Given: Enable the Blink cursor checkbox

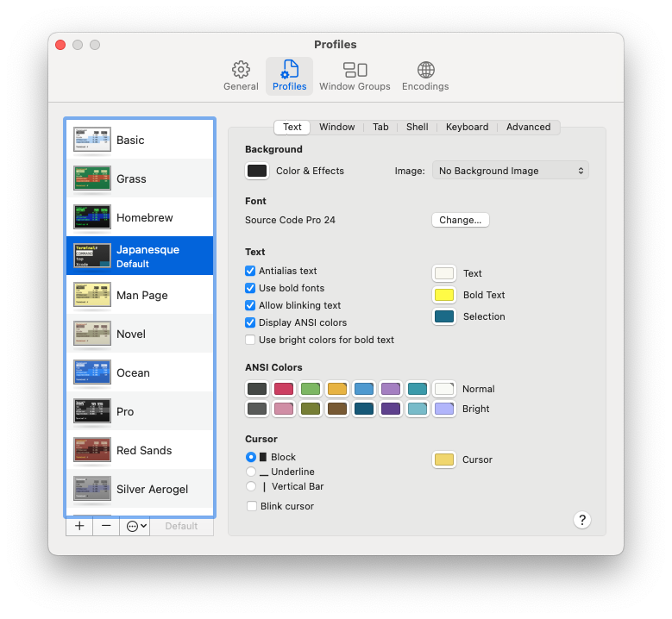Looking at the screenshot, I should 252,506.
